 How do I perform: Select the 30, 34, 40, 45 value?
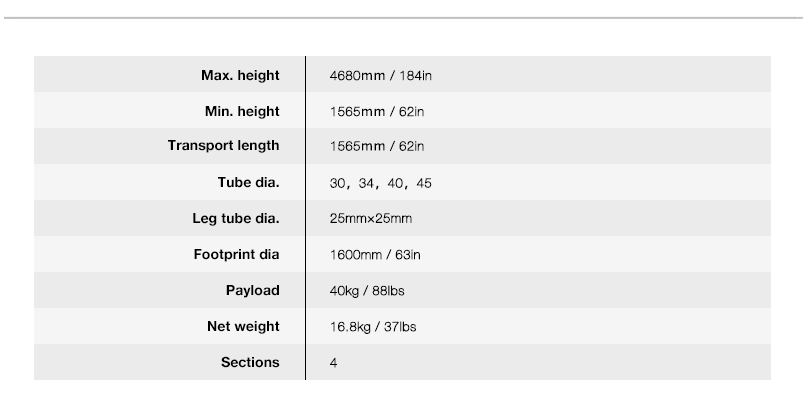(x=380, y=183)
